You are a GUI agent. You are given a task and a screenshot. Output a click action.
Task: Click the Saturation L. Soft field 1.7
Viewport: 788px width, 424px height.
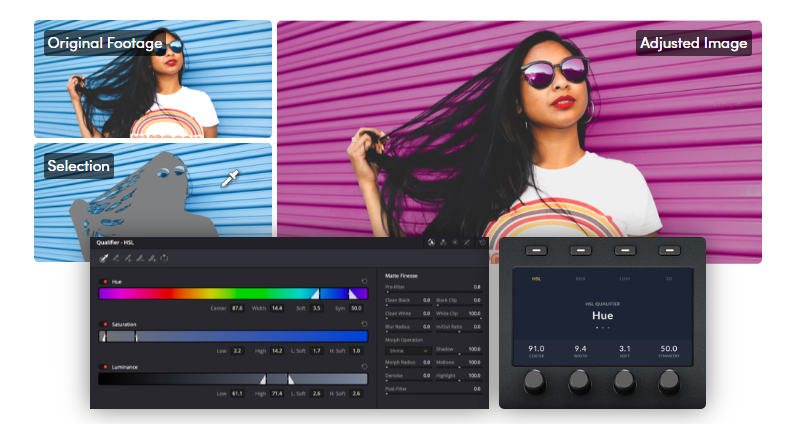tap(317, 351)
